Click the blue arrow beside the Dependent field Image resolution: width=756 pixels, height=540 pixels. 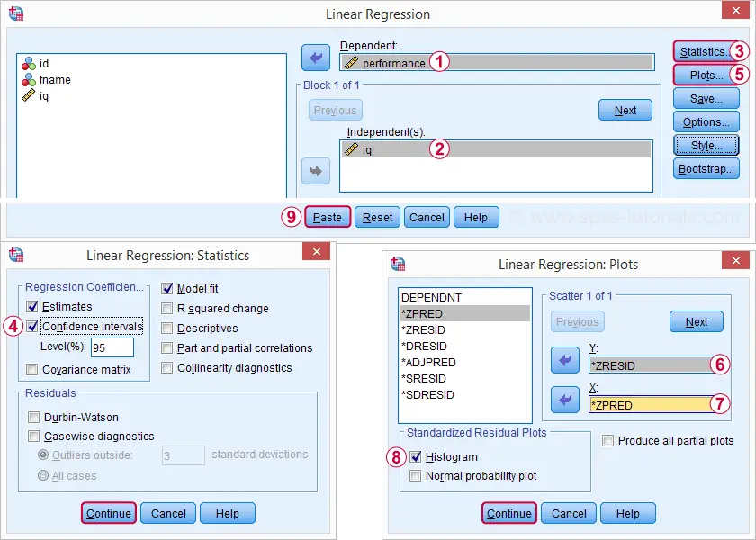click(x=316, y=58)
